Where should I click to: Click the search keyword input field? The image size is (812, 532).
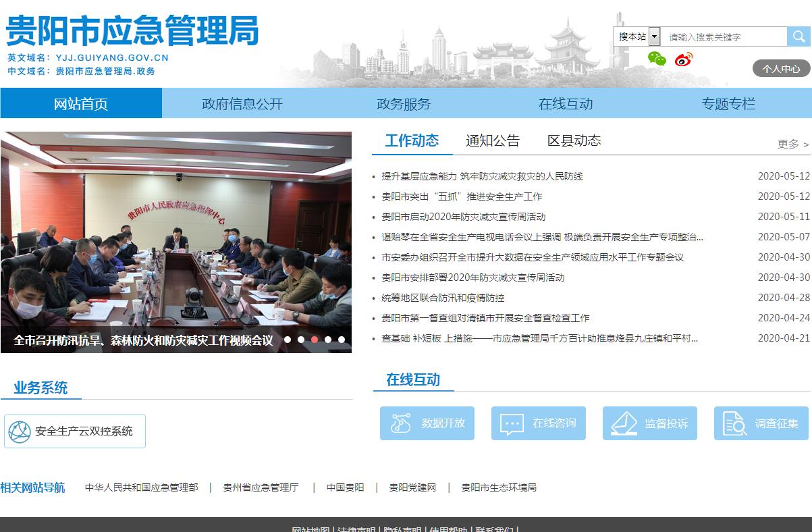724,37
